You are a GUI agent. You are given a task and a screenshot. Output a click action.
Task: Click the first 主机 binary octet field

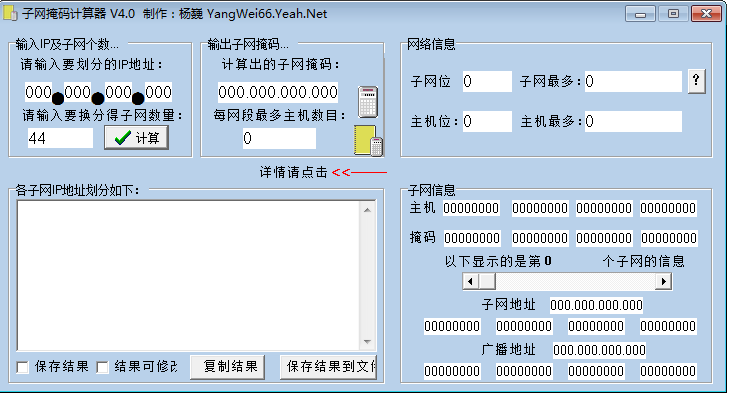471,208
